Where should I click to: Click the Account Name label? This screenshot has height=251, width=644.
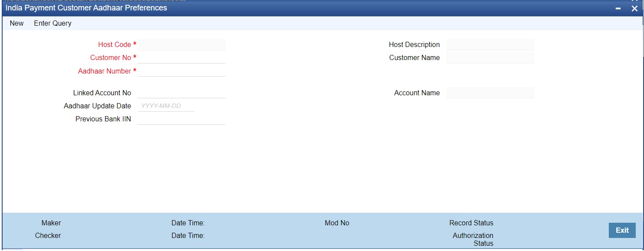[x=417, y=93]
